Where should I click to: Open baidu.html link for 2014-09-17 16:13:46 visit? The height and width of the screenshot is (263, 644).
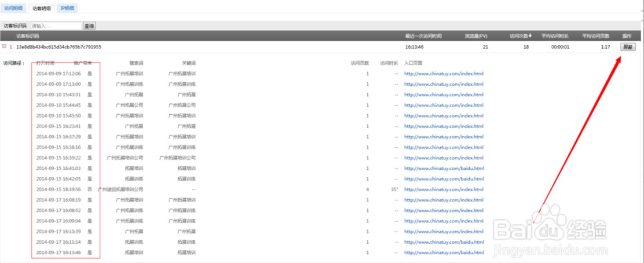[443, 253]
